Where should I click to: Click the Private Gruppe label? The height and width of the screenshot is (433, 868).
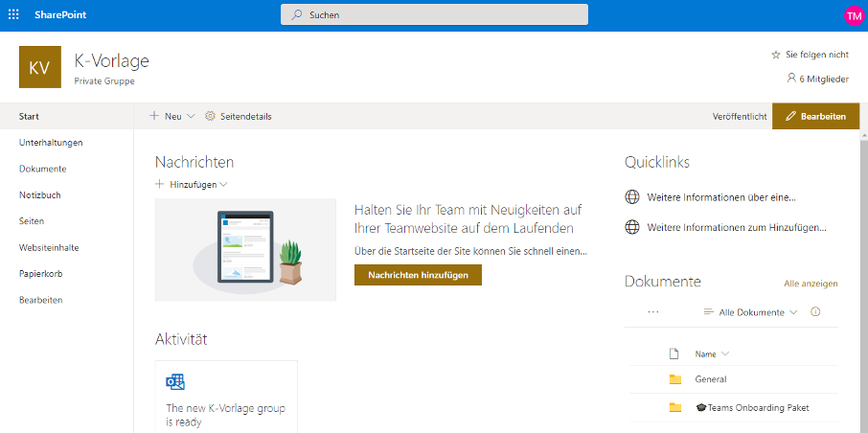pos(104,80)
